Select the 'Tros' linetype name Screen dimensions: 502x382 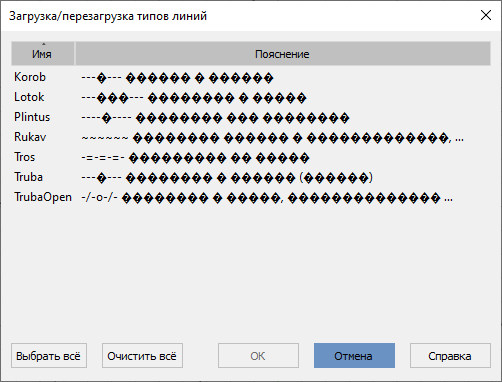pyautogui.click(x=25, y=157)
